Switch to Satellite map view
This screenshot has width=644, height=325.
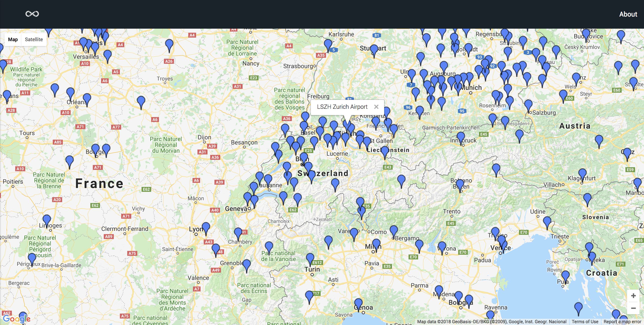click(x=34, y=39)
